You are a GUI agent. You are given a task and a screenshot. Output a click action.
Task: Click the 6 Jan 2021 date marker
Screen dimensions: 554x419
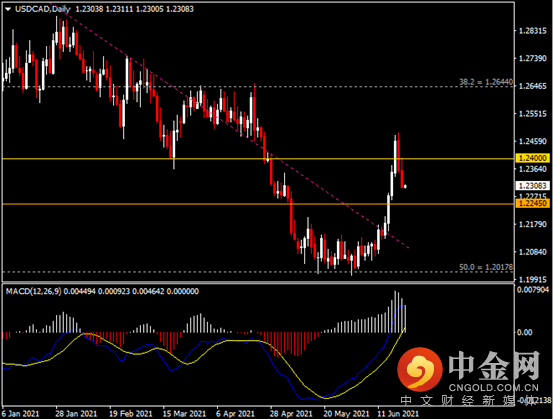pyautogui.click(x=20, y=413)
